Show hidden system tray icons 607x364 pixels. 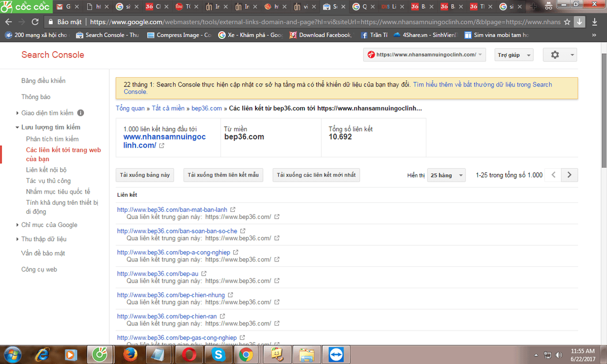(x=537, y=355)
